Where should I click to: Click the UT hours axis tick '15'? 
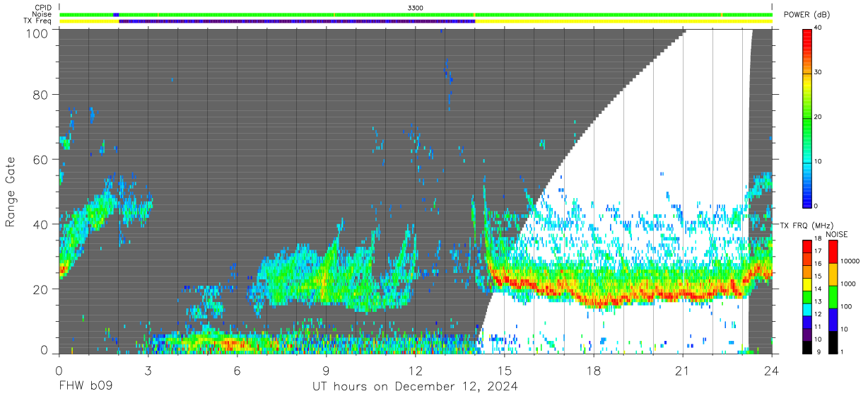coord(505,371)
